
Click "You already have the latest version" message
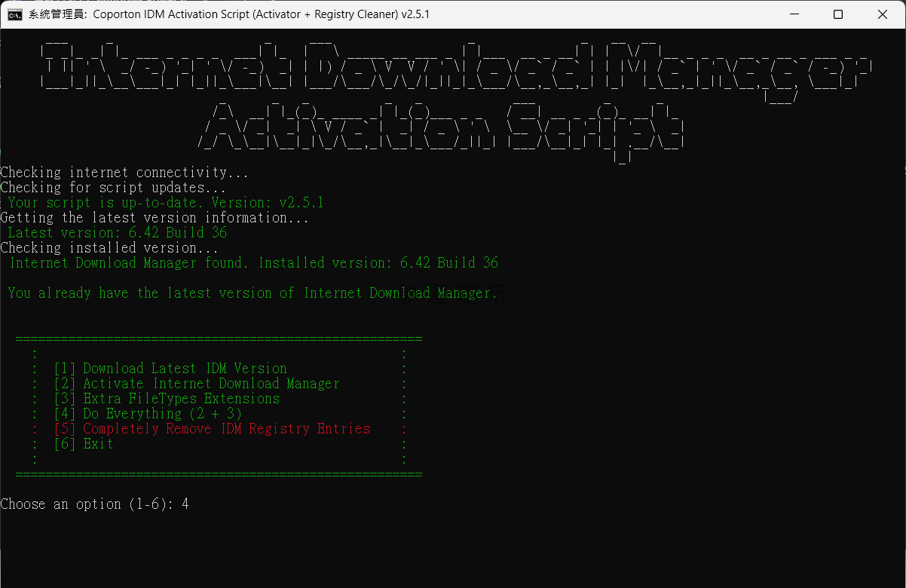(253, 293)
